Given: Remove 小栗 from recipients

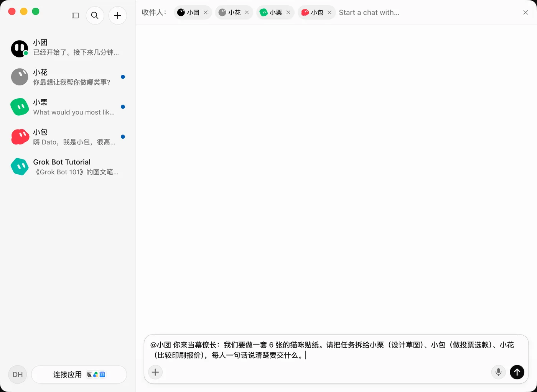Looking at the screenshot, I should pos(288,13).
